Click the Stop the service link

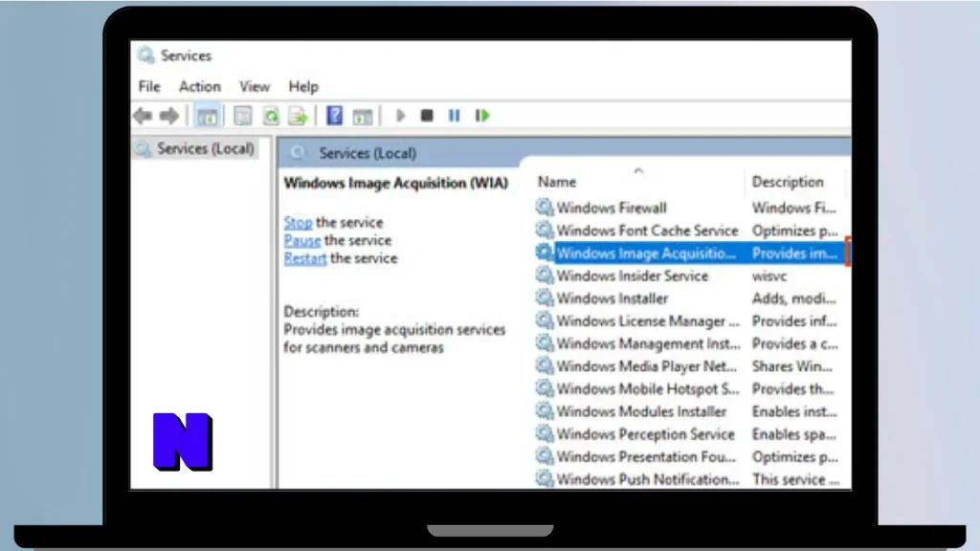tap(299, 222)
